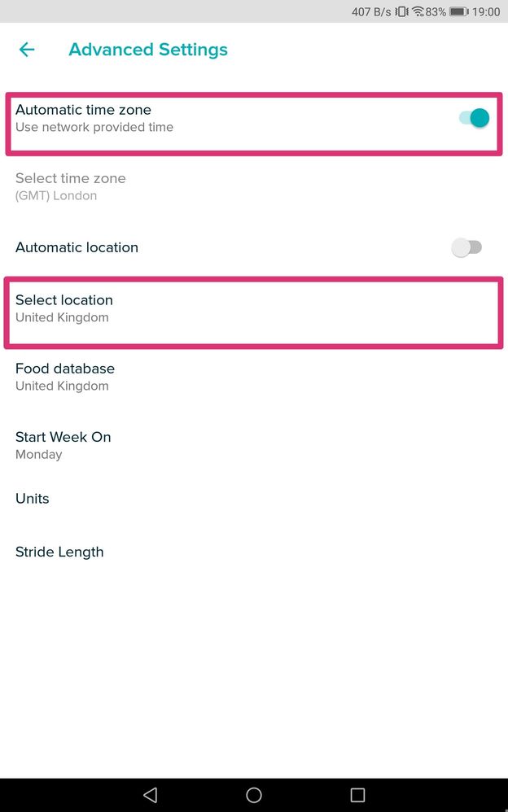508x812 pixels.
Task: Go back using the teal arrow
Action: (x=26, y=50)
